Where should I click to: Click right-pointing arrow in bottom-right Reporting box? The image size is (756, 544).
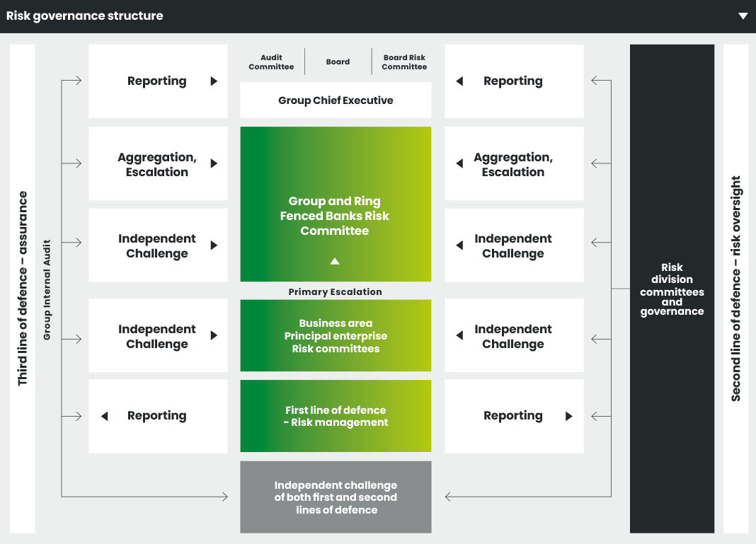[568, 416]
